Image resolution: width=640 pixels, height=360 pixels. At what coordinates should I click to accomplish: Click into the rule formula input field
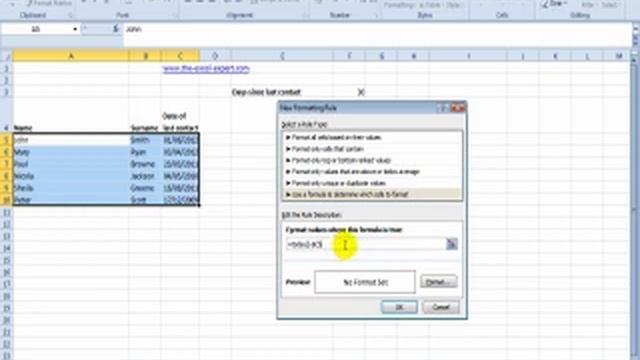[x=366, y=244]
